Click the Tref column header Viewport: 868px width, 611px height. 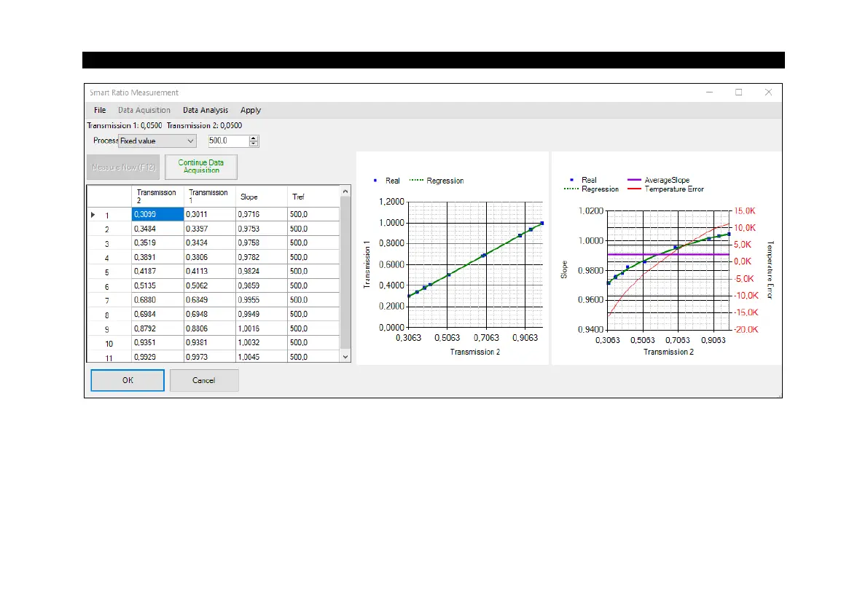click(313, 197)
